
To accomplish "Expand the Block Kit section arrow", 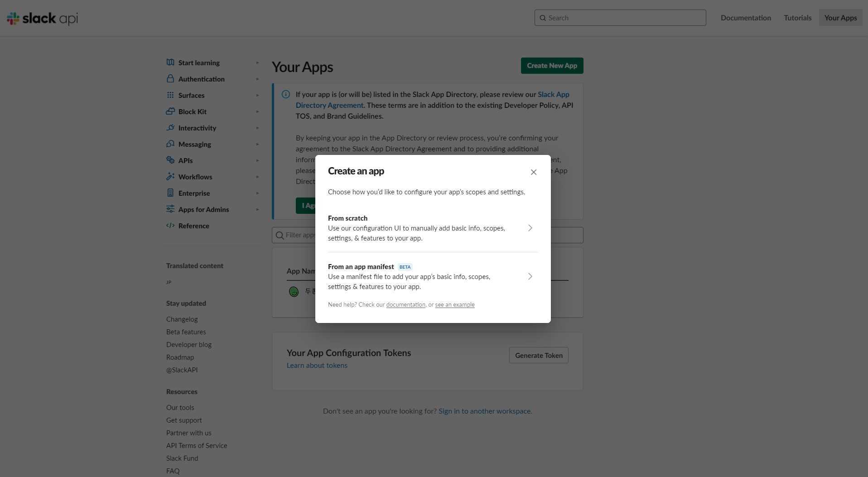I will point(257,111).
